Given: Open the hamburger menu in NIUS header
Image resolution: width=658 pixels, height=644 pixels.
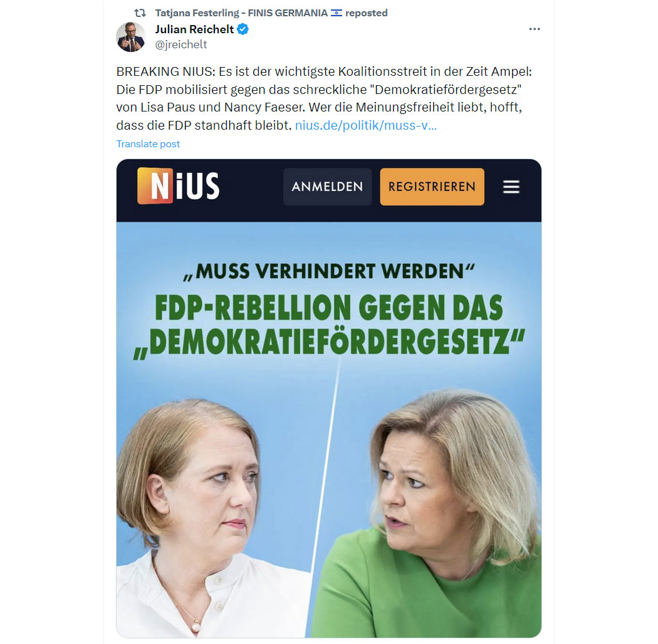Looking at the screenshot, I should tap(511, 187).
